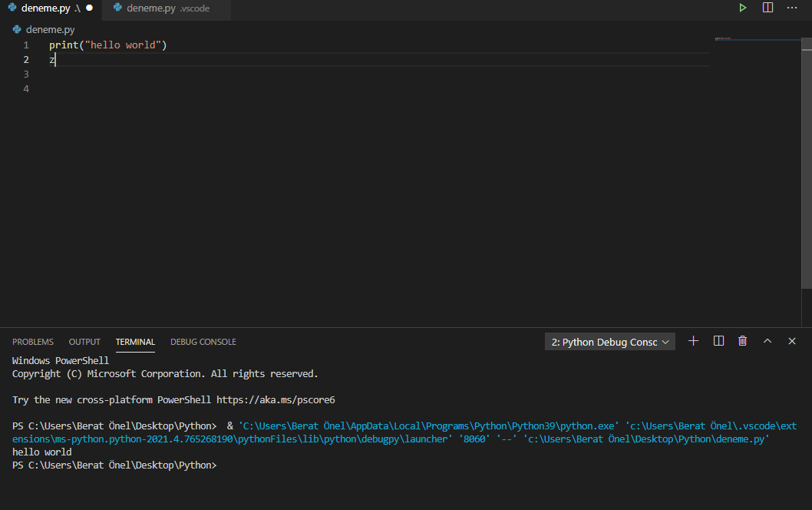The height and width of the screenshot is (510, 812).
Task: Run the Python file with play icon
Action: pyautogui.click(x=742, y=8)
